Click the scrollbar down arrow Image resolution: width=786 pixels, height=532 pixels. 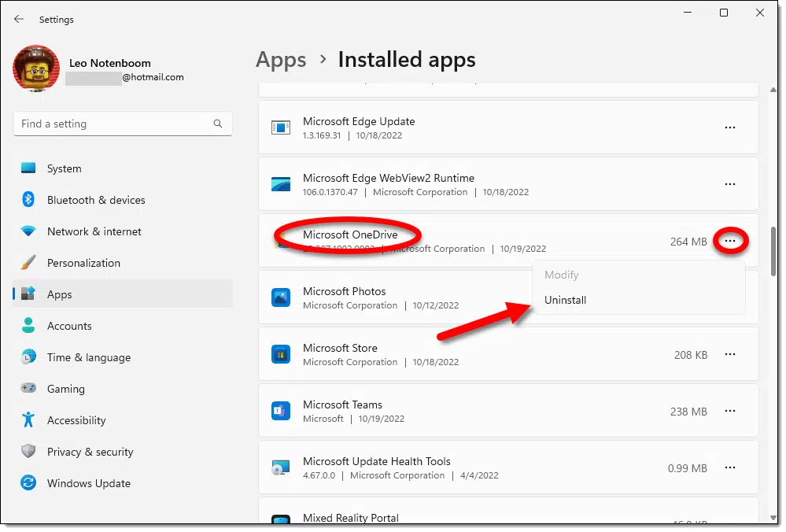tap(774, 519)
